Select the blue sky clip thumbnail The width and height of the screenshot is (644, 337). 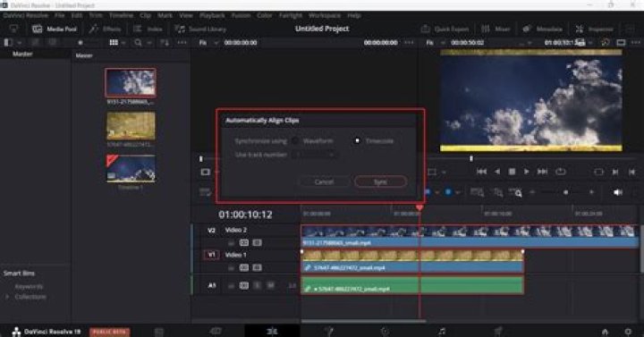(131, 82)
